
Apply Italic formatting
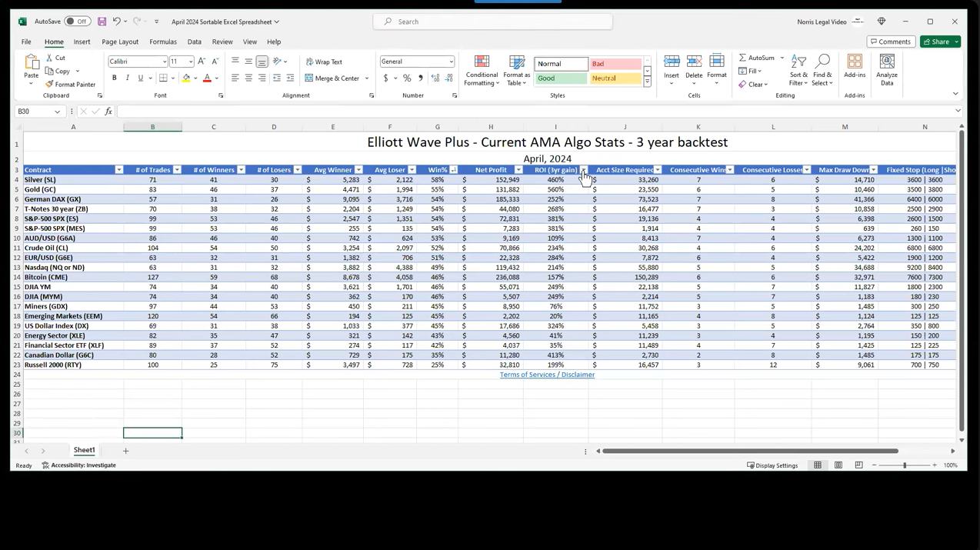(x=128, y=78)
